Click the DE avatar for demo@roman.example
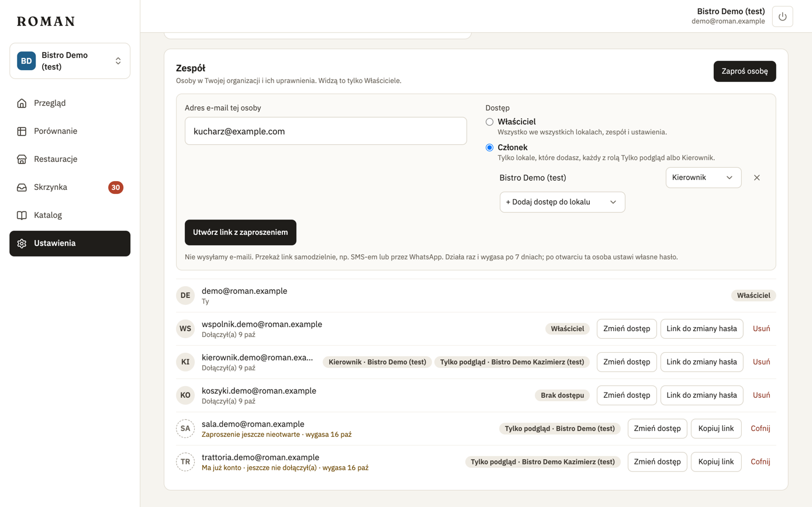 185,295
